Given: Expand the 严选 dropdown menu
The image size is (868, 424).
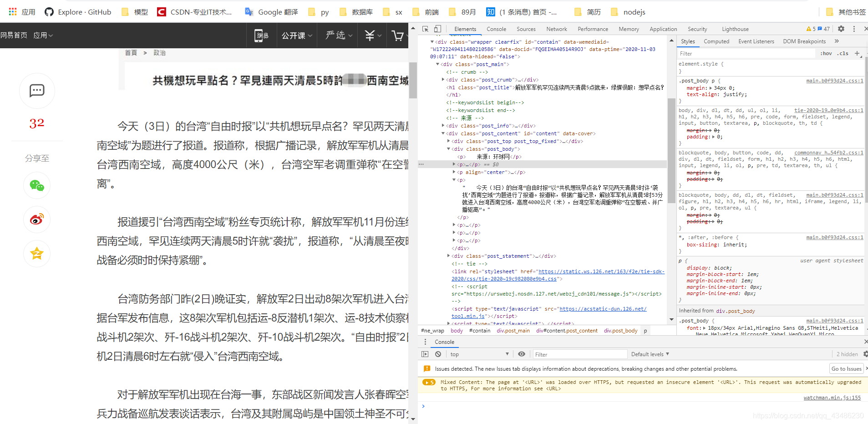Looking at the screenshot, I should click(x=339, y=35).
